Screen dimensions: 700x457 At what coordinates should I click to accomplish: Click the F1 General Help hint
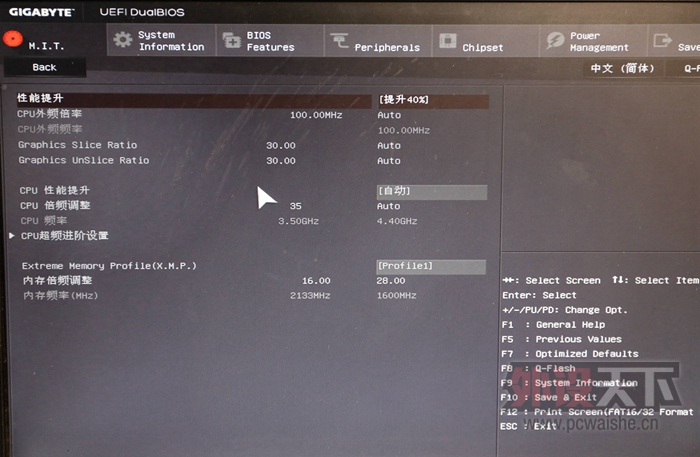click(554, 324)
